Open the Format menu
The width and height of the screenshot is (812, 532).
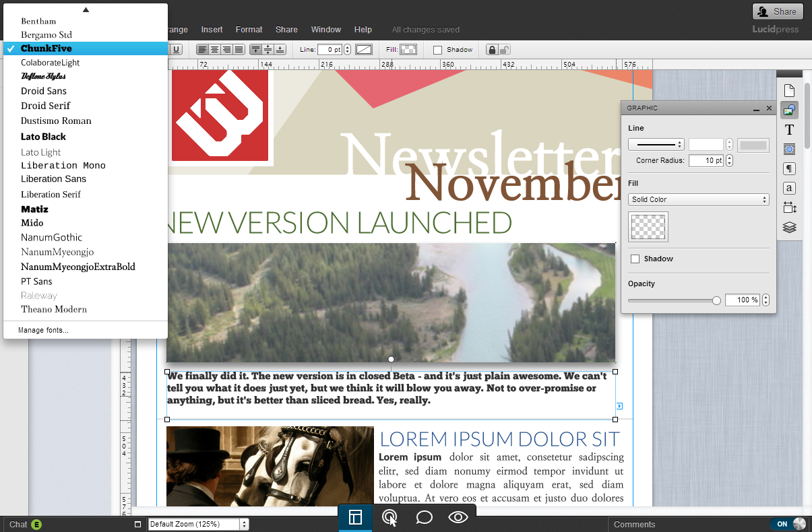coord(249,30)
